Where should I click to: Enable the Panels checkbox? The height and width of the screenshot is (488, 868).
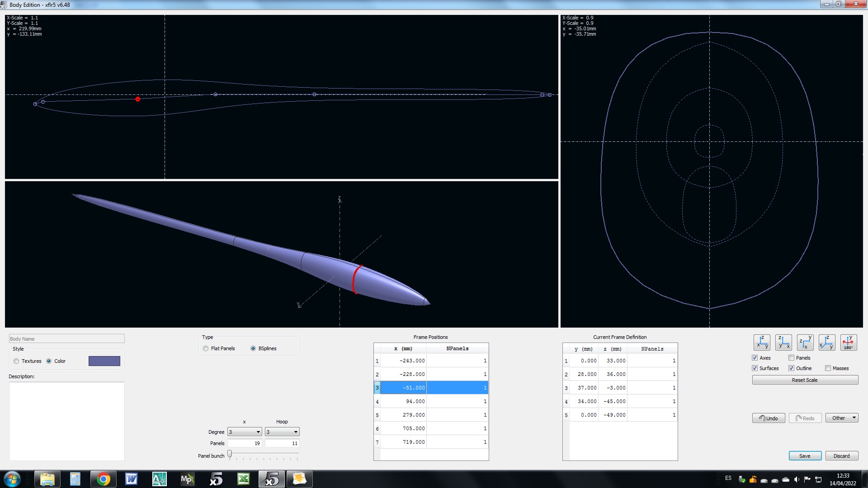(792, 358)
